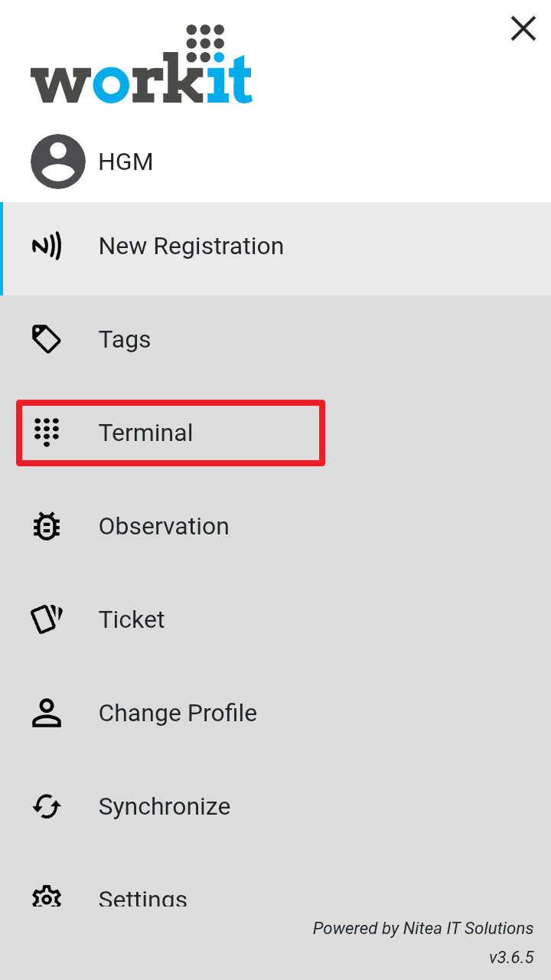The height and width of the screenshot is (980, 551).
Task: Tap the HGM username label
Action: 126,162
